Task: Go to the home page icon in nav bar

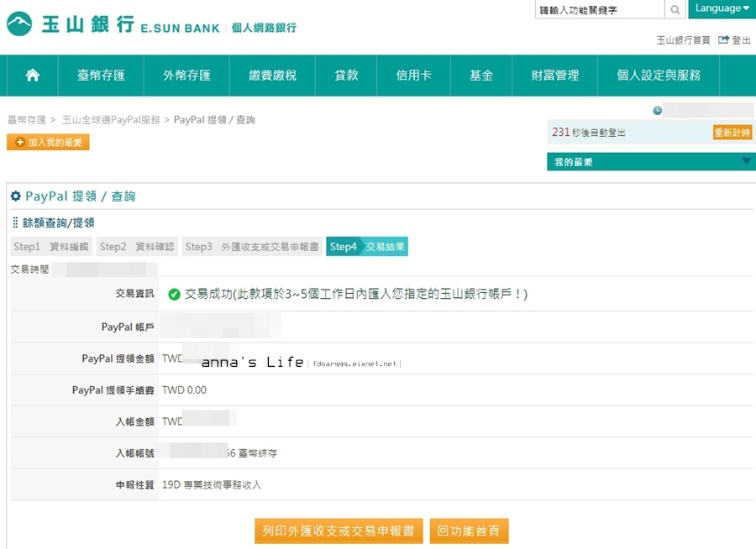Action: click(32, 76)
